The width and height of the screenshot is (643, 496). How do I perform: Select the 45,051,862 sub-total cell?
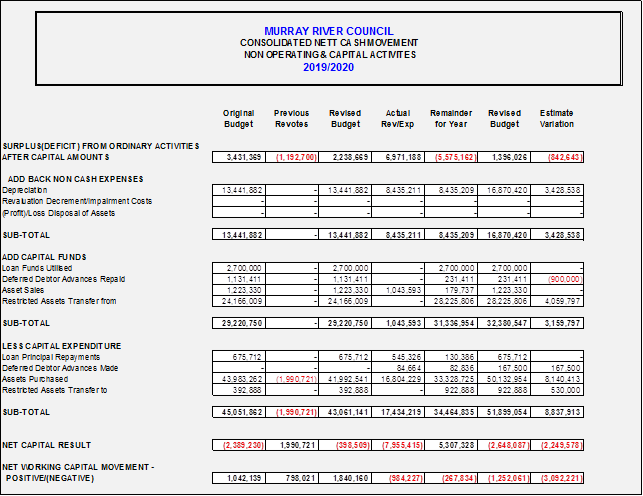[239, 412]
